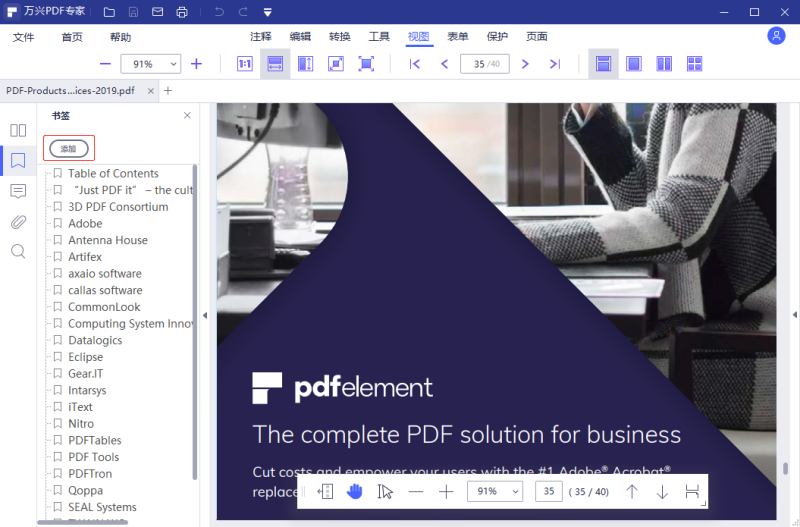Click the print icon in title bar

pyautogui.click(x=182, y=12)
